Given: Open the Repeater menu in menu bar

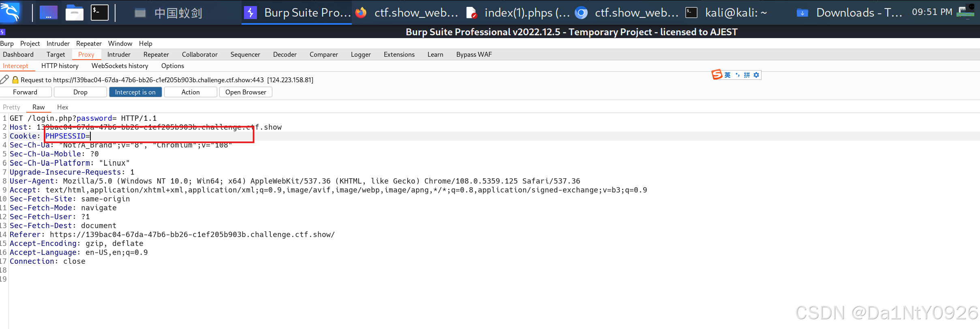Looking at the screenshot, I should pyautogui.click(x=89, y=43).
